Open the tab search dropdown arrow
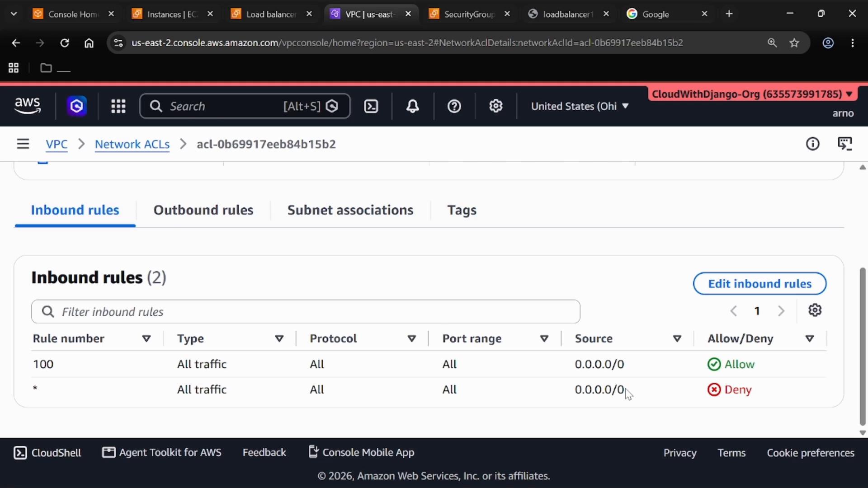868x488 pixels. (14, 14)
